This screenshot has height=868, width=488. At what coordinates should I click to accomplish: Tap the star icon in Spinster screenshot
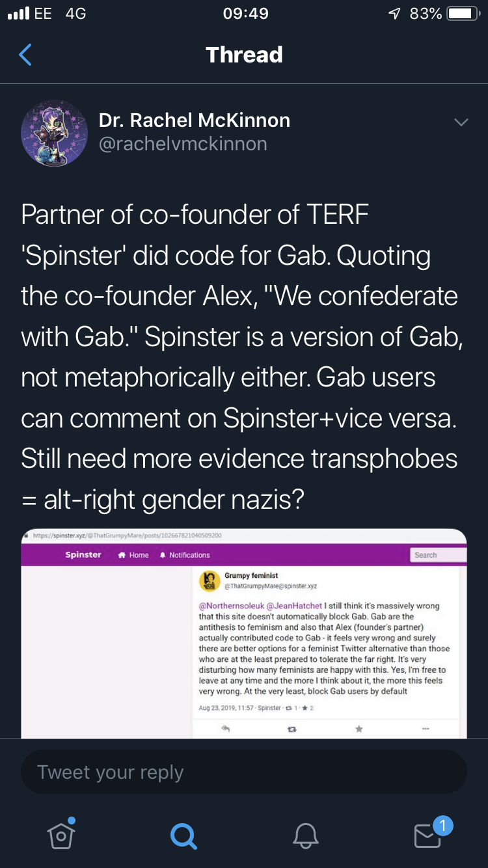pyautogui.click(x=359, y=729)
